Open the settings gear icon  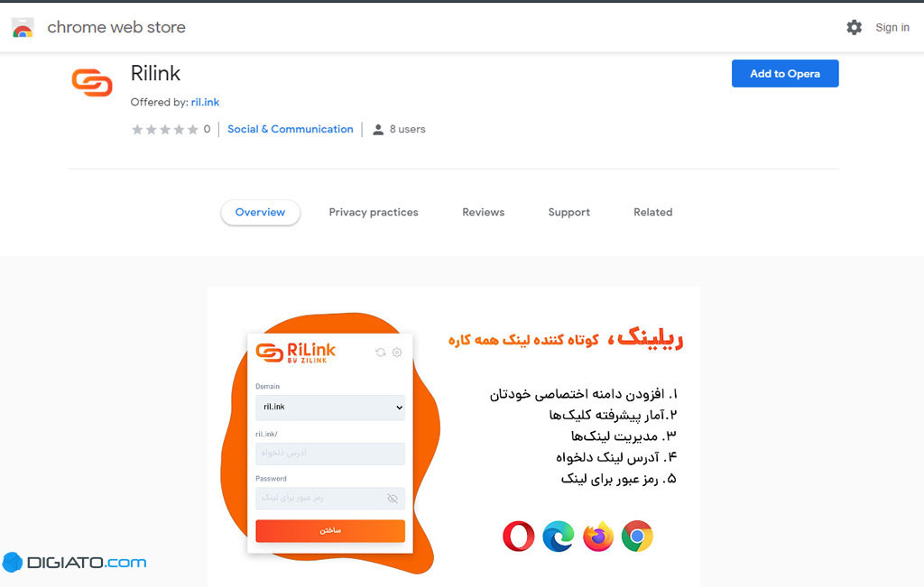click(854, 27)
